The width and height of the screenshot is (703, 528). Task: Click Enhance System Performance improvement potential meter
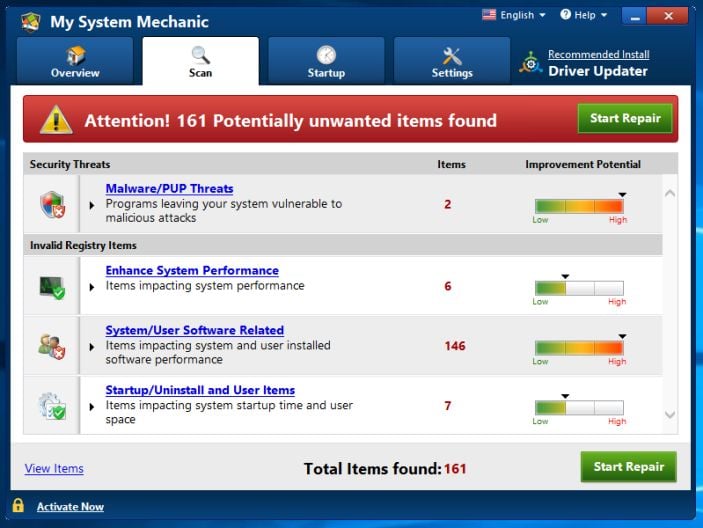(x=579, y=288)
